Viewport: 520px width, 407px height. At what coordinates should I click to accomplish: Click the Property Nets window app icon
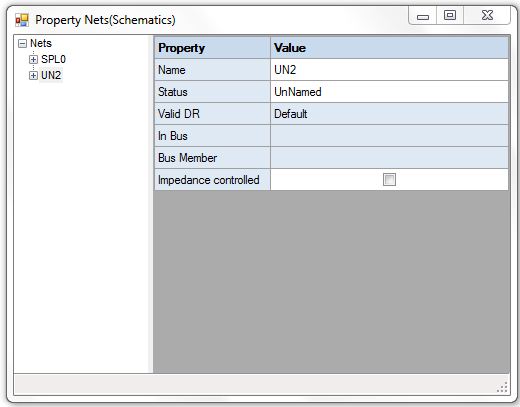(22, 20)
